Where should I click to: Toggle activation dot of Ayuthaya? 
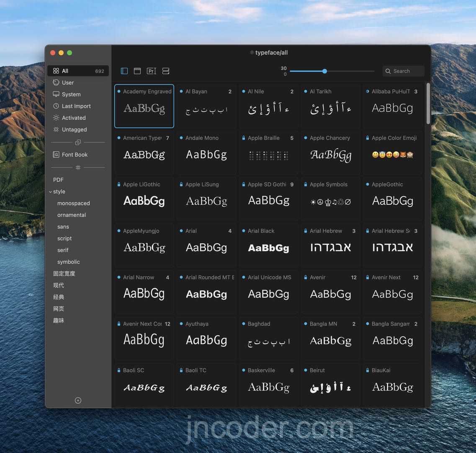pyautogui.click(x=181, y=324)
